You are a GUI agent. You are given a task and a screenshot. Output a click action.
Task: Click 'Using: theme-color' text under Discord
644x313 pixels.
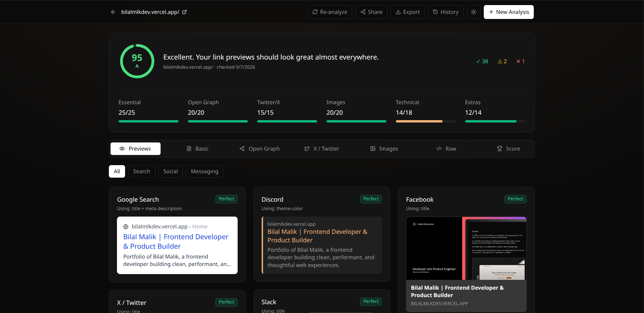tap(282, 209)
